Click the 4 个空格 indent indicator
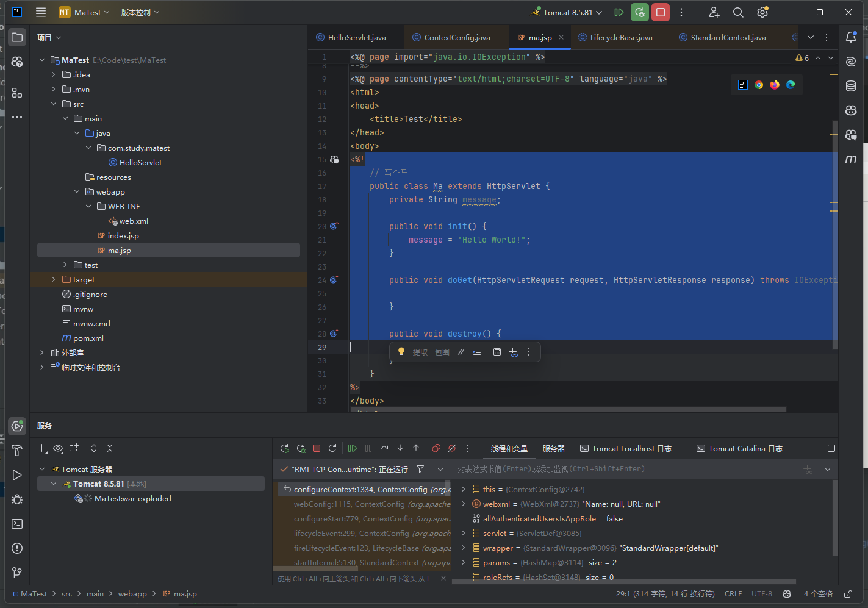 (818, 593)
